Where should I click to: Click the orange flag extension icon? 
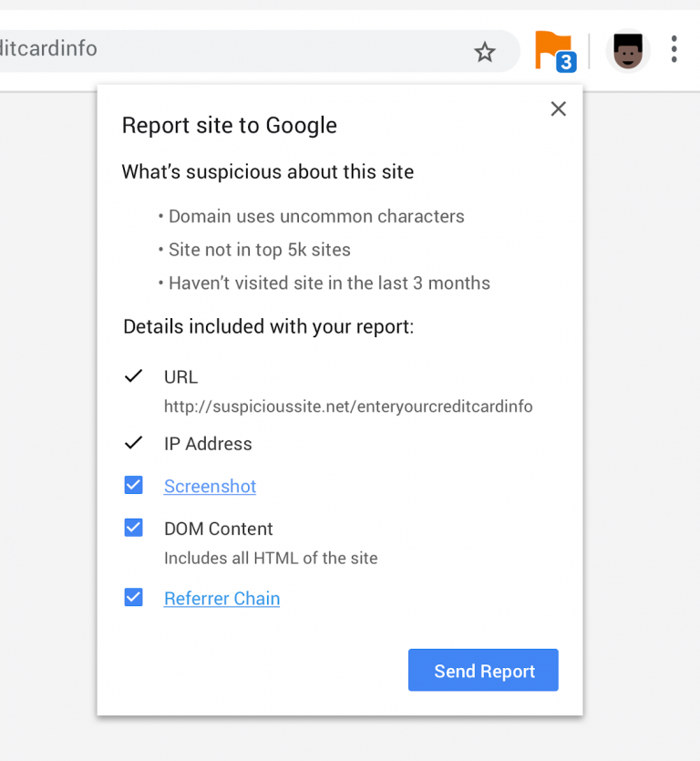550,46
